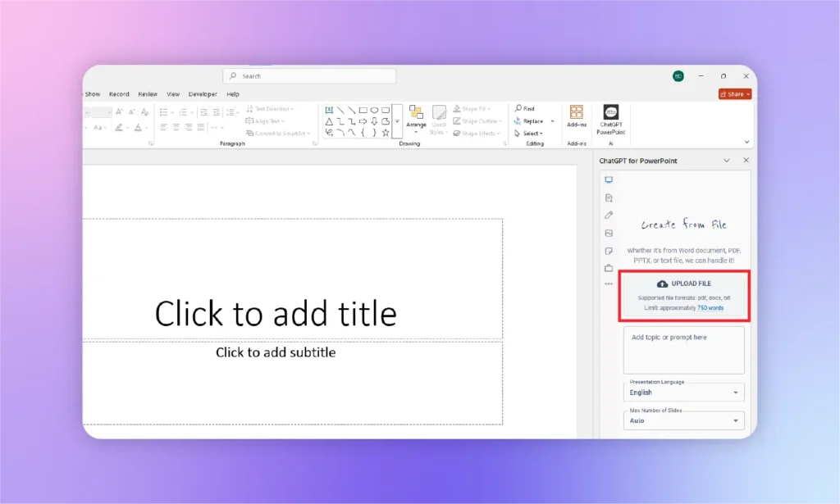Screen dimensions: 840x504
Task: Open the text highlight color button
Action: (118, 127)
